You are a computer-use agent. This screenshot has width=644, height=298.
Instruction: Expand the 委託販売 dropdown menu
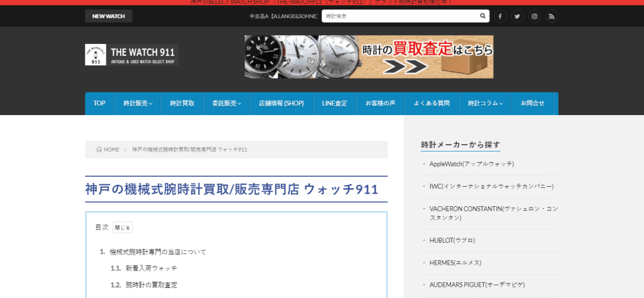(x=226, y=103)
